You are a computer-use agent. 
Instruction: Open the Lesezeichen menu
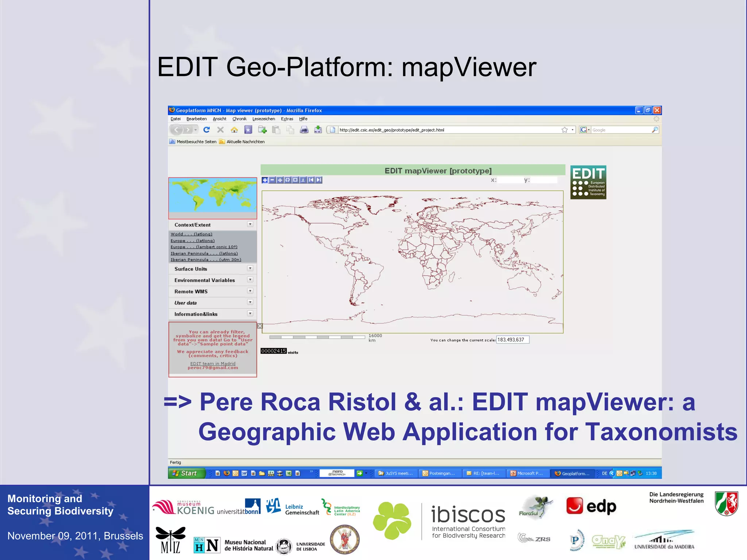(x=263, y=119)
